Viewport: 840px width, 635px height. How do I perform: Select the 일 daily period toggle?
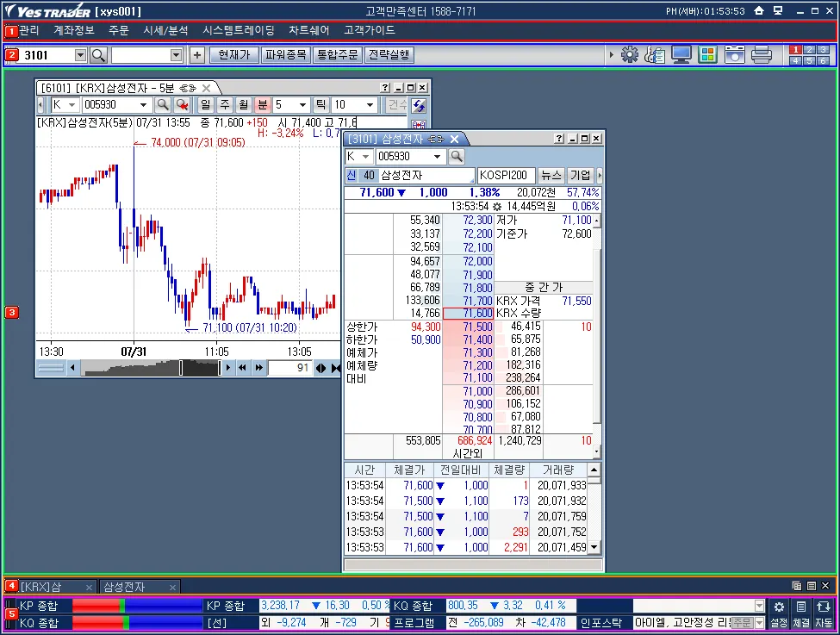(x=206, y=105)
